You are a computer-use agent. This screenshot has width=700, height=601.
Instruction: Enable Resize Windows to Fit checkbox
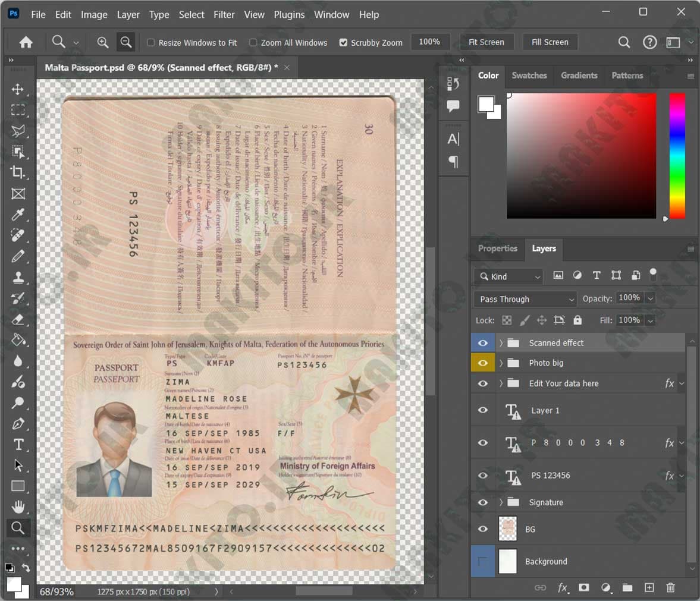[x=151, y=42]
